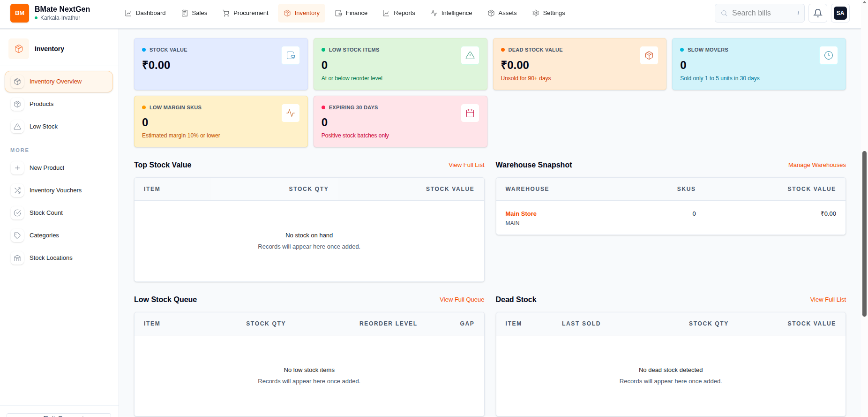Click the search magnifier icon
The height and width of the screenshot is (417, 868).
pos(724,13)
